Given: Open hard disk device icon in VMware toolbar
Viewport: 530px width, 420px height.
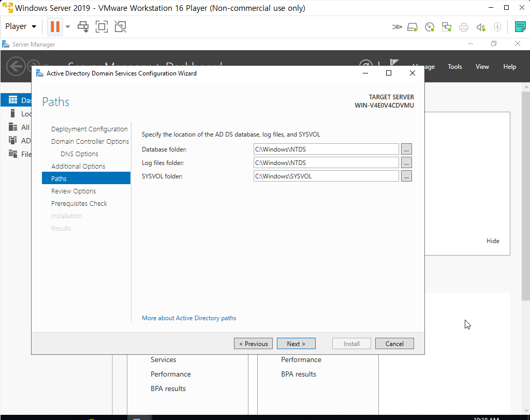Looking at the screenshot, I should pos(413,27).
